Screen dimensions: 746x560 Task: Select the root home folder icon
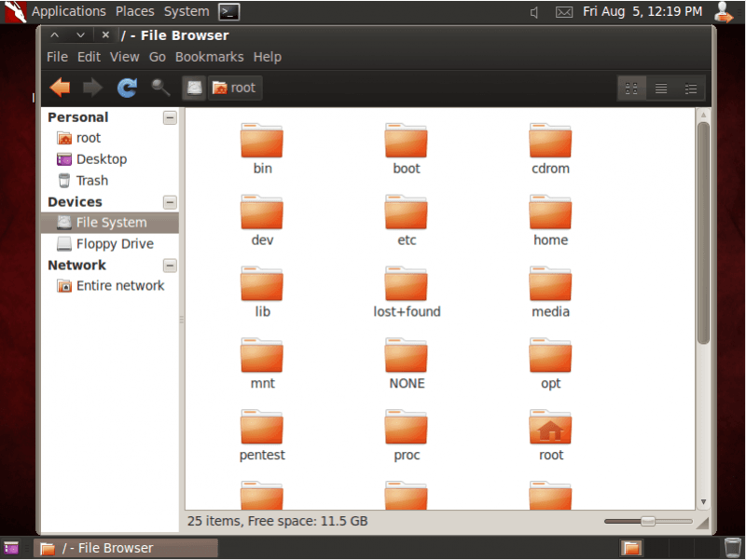(x=550, y=427)
